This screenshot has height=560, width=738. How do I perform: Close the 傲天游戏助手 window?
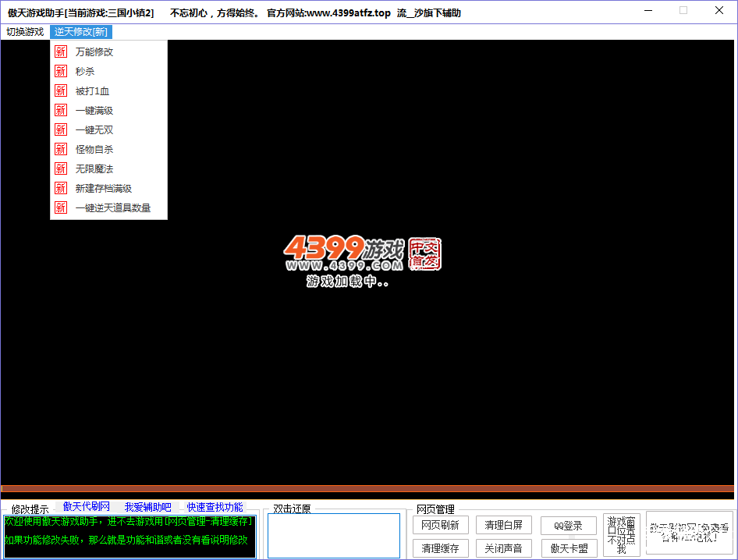click(x=719, y=10)
